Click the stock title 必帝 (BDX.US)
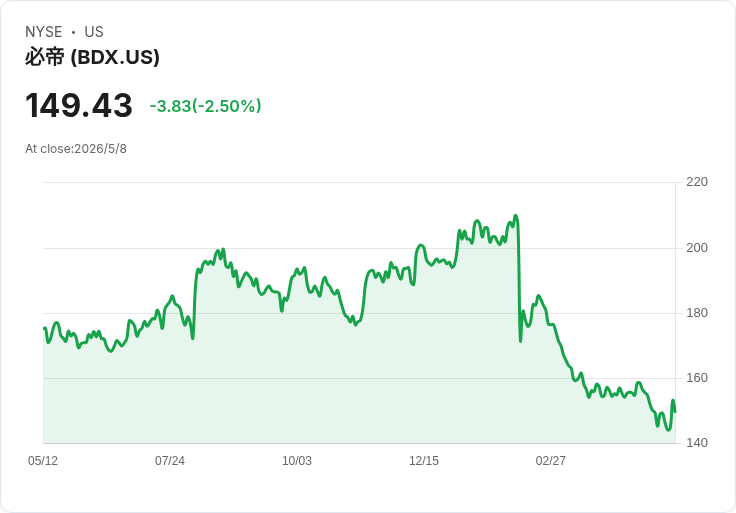 click(x=92, y=57)
